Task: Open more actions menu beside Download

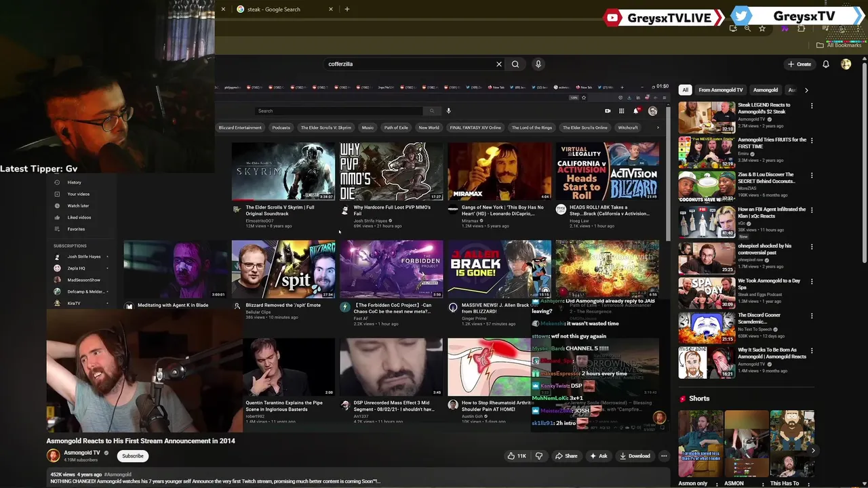Action: pyautogui.click(x=664, y=456)
